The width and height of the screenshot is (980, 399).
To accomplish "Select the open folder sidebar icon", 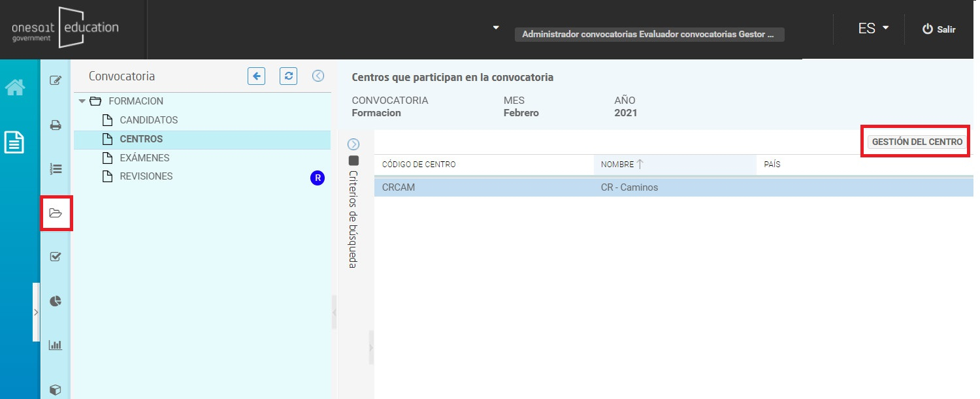I will (56, 213).
